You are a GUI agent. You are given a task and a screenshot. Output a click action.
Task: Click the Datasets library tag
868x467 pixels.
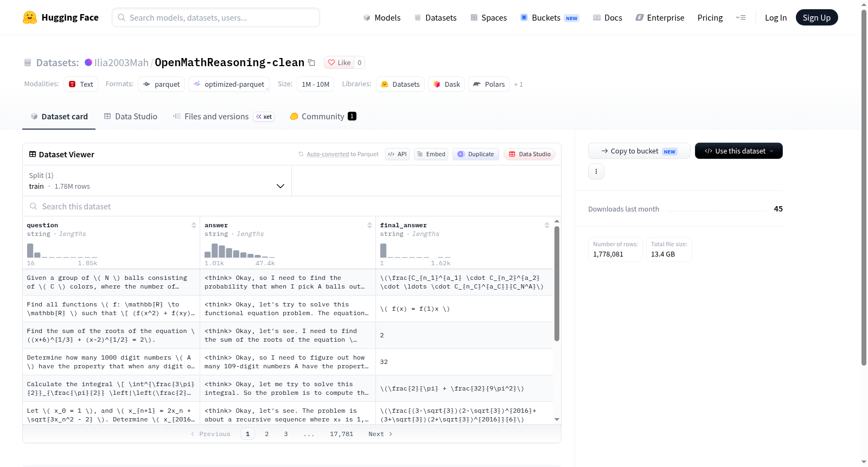[400, 84]
